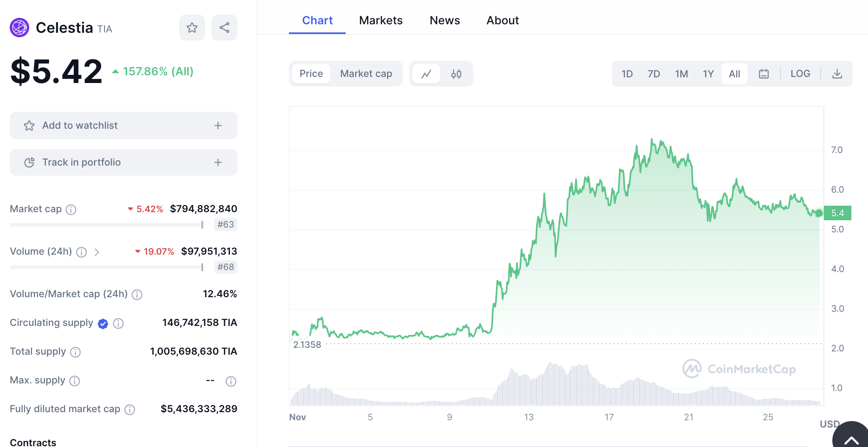The height and width of the screenshot is (447, 868).
Task: Open the Markets tab
Action: pos(381,20)
